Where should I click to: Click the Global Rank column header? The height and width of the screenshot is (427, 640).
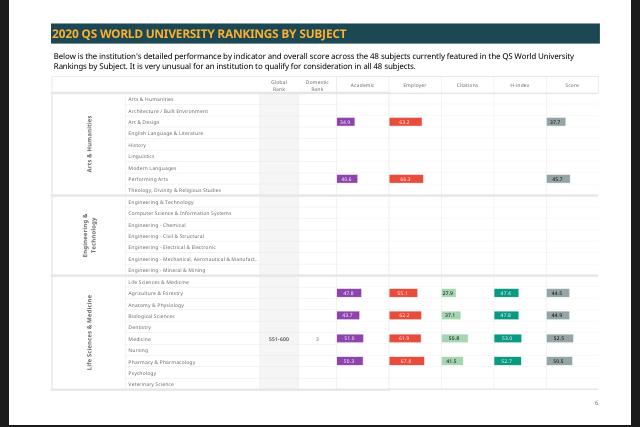pyautogui.click(x=279, y=85)
